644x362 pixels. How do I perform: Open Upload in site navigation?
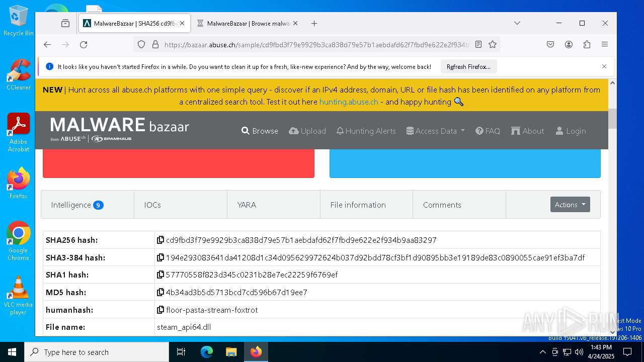point(307,131)
